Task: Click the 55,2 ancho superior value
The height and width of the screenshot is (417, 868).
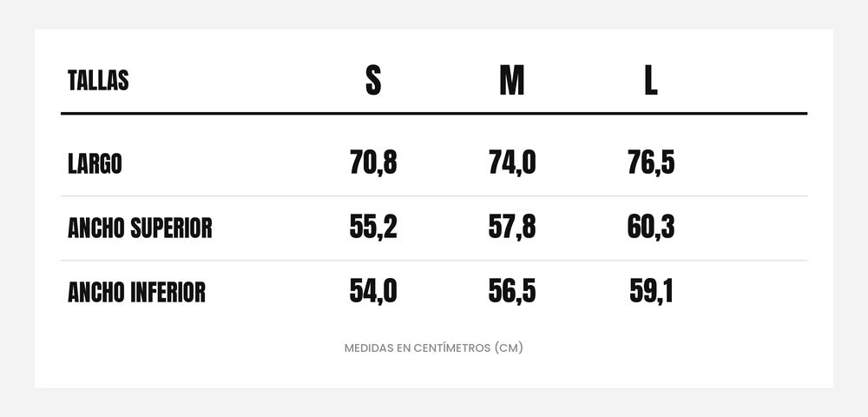Action: [x=373, y=227]
